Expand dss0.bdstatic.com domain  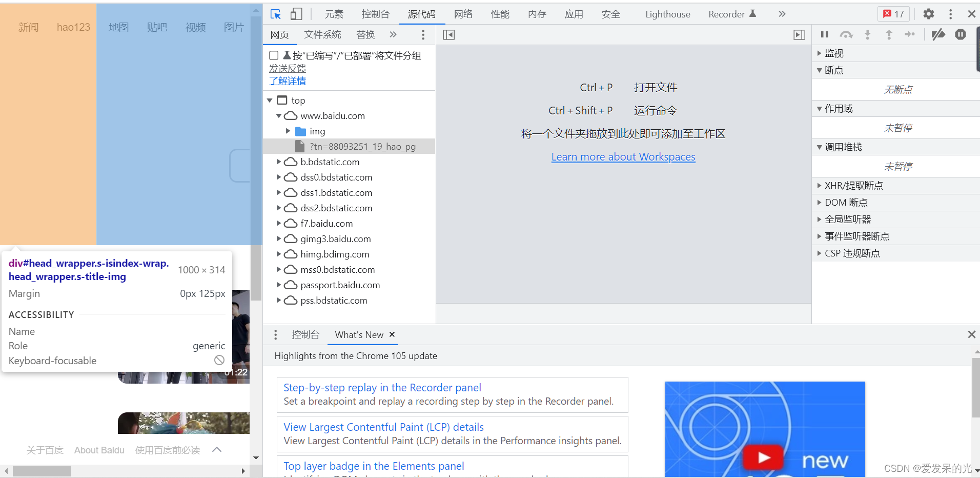coord(279,177)
